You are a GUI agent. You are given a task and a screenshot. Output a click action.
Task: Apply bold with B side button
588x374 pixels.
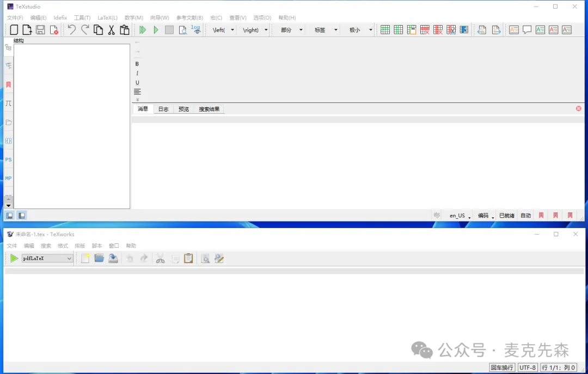tap(137, 64)
